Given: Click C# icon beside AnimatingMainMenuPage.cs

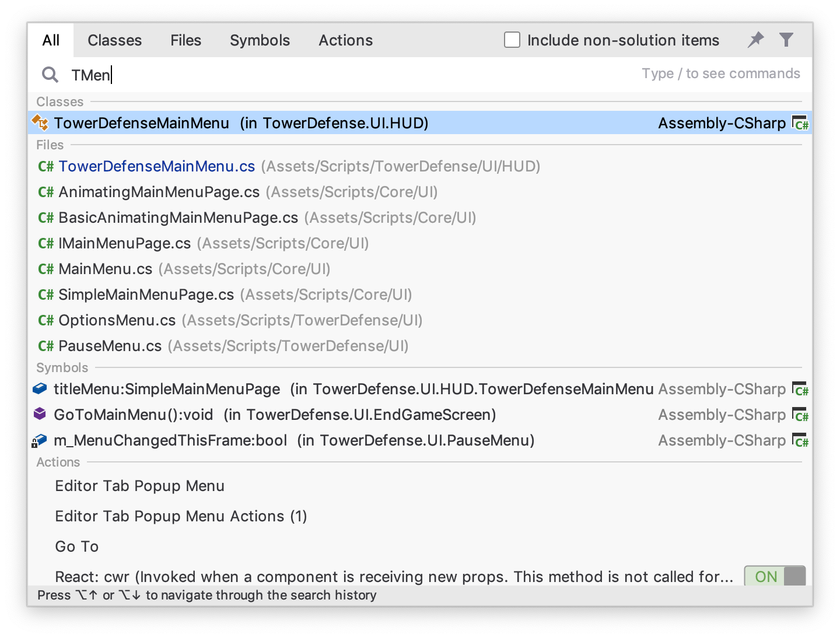Looking at the screenshot, I should [45, 192].
